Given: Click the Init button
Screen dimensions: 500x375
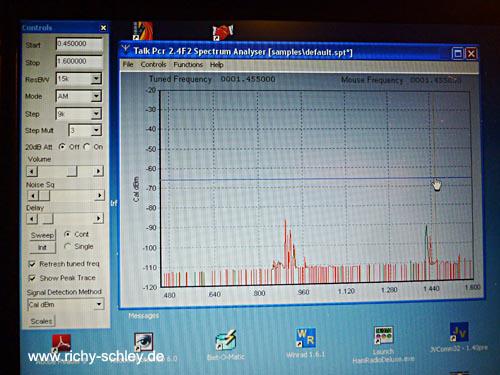Looking at the screenshot, I should tap(42, 247).
